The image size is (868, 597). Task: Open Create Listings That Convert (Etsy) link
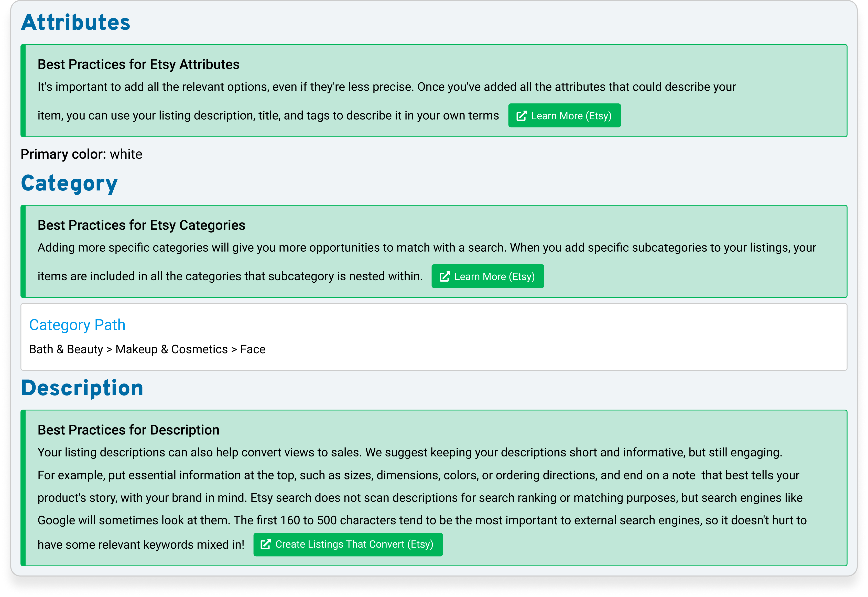(348, 545)
